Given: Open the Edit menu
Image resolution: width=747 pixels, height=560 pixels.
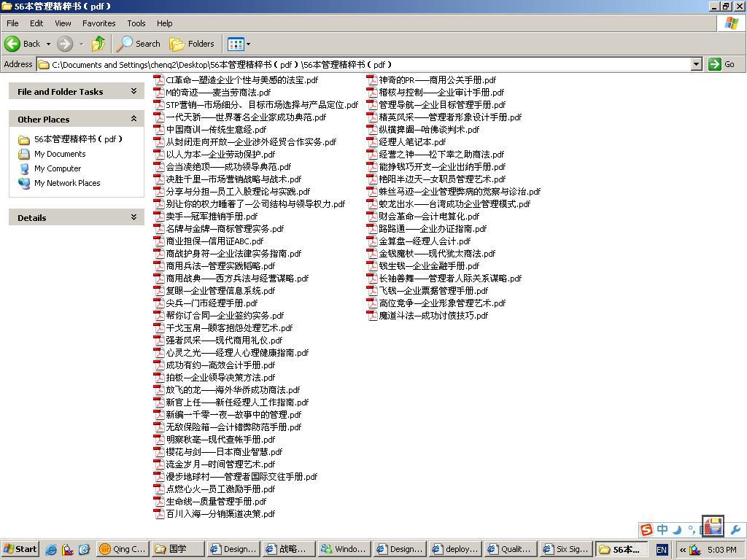Looking at the screenshot, I should 36,23.
